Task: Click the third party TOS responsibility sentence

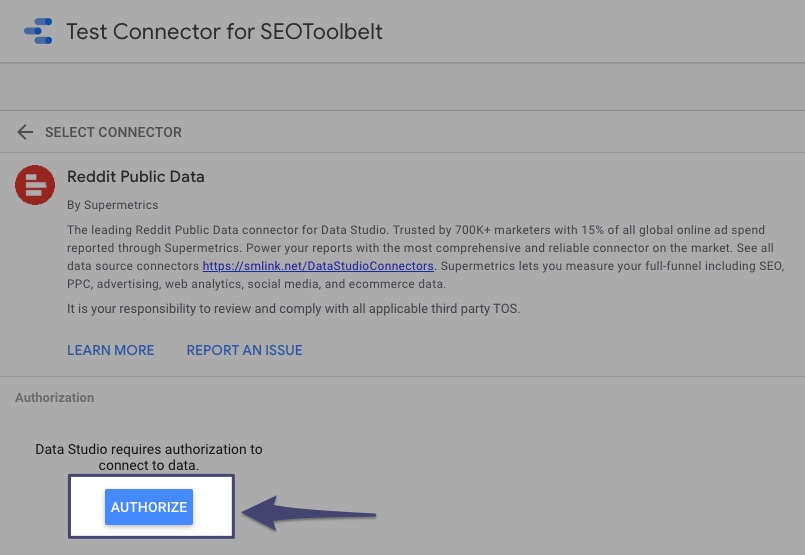Action: (x=294, y=309)
